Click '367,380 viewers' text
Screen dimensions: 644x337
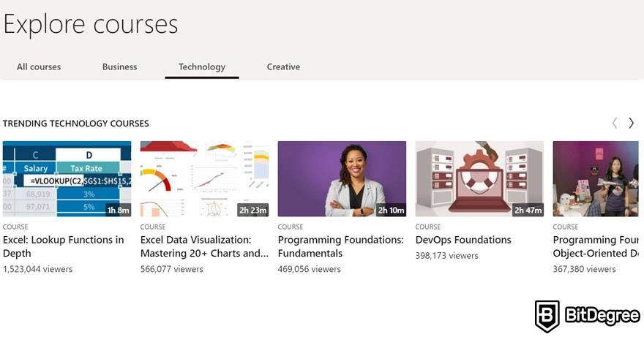coord(585,269)
